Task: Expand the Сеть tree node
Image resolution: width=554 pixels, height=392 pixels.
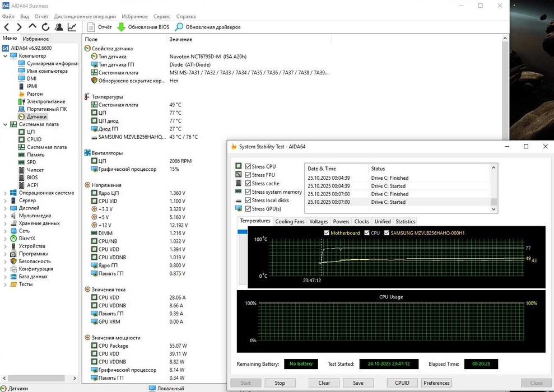Action: tap(5, 231)
